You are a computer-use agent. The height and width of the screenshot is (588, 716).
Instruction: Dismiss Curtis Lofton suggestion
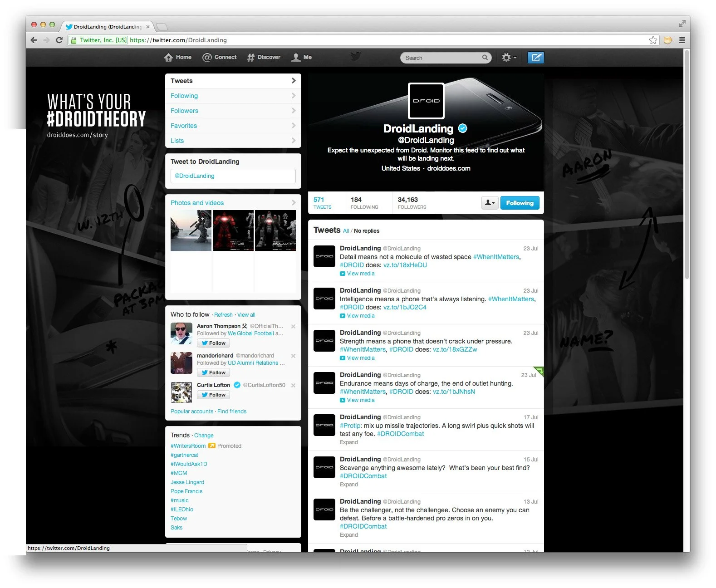(294, 385)
